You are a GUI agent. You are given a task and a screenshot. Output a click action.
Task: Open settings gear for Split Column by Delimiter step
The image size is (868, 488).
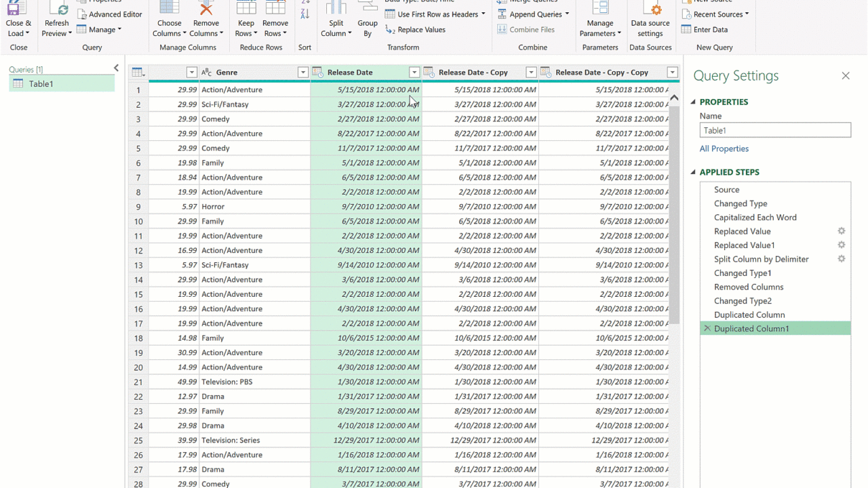tap(841, 259)
